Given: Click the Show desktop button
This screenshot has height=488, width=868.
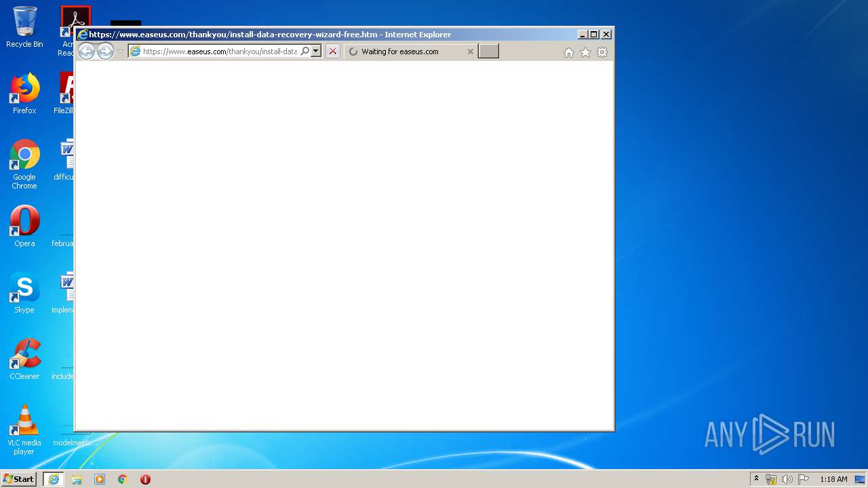Looking at the screenshot, I should (861, 479).
